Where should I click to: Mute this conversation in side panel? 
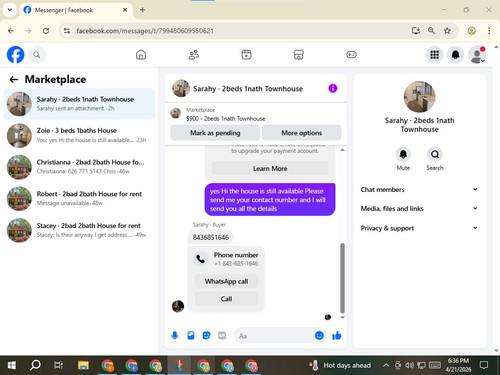click(x=403, y=154)
